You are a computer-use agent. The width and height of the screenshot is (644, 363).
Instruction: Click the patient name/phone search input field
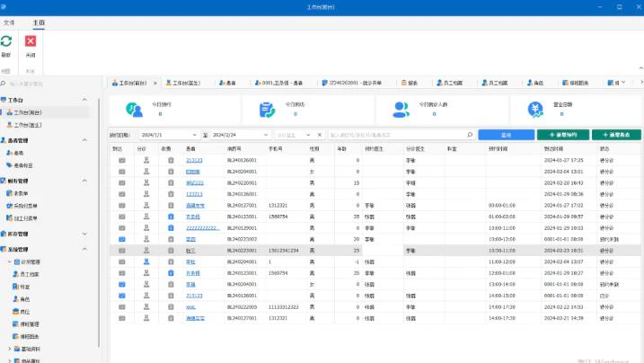[400, 135]
